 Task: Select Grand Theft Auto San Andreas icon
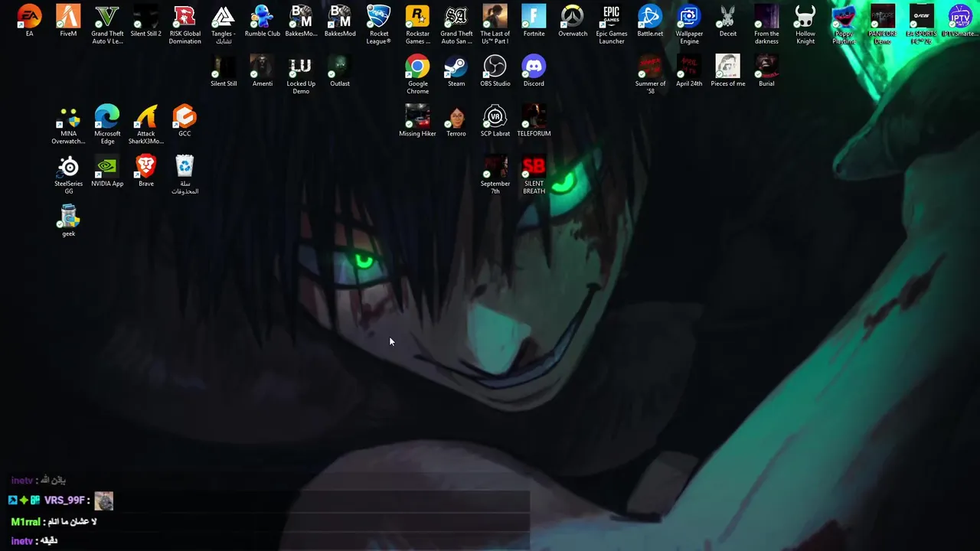click(x=456, y=17)
